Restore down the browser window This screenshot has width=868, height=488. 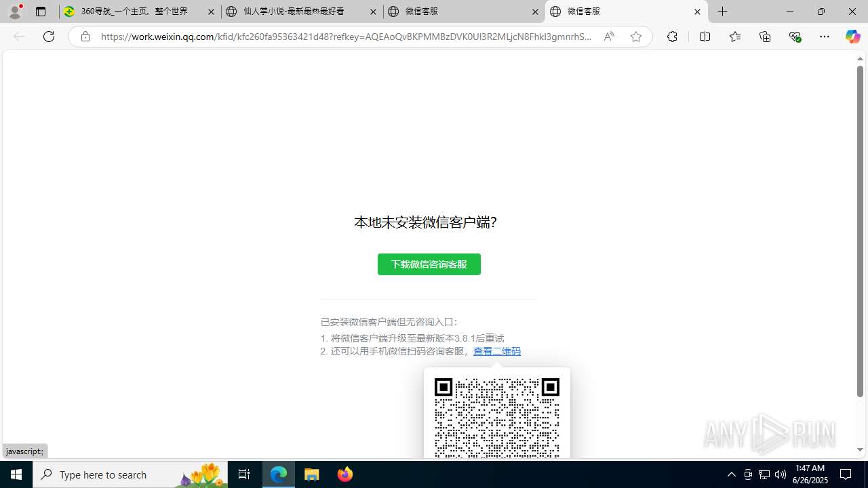click(x=821, y=12)
